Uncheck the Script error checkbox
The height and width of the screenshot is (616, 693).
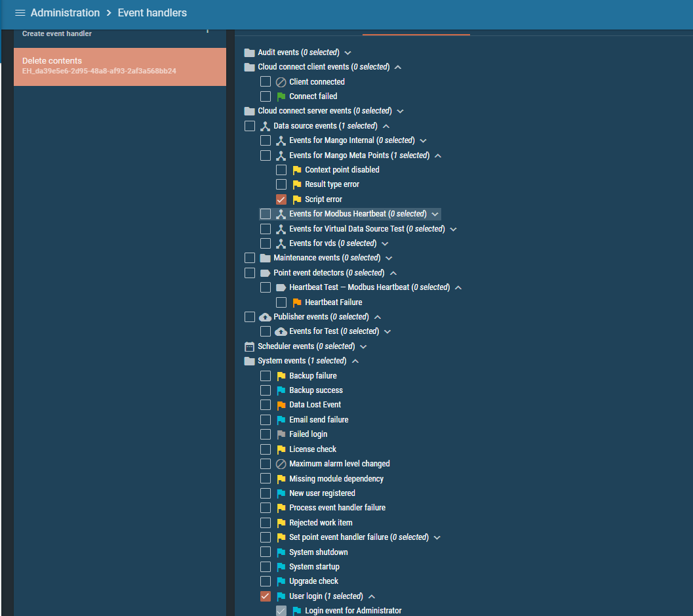[x=281, y=199]
